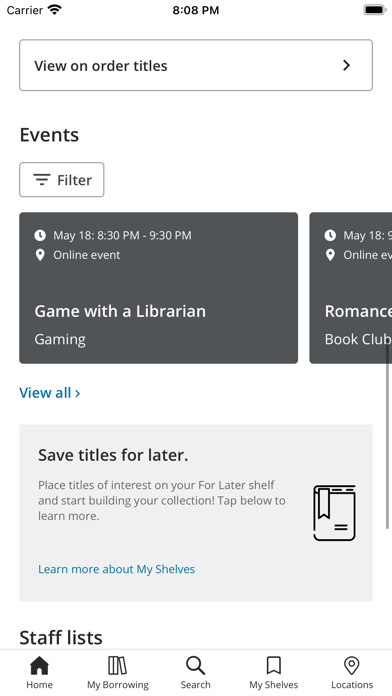Open My Borrowing books icon
The image size is (392, 696).
[118, 665]
